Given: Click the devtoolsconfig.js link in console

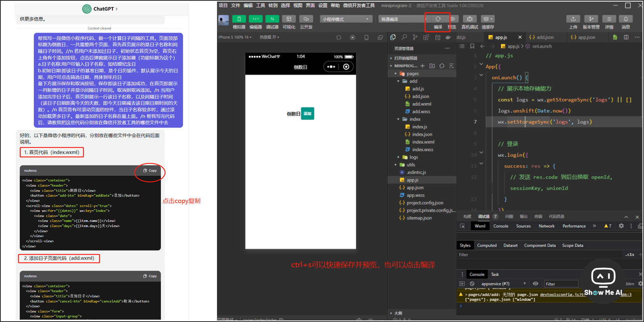Looking at the screenshot, I should pyautogui.click(x=562, y=294).
